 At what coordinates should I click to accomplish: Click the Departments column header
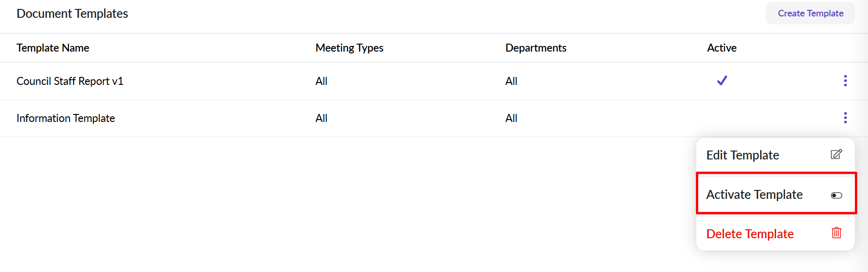tap(536, 48)
